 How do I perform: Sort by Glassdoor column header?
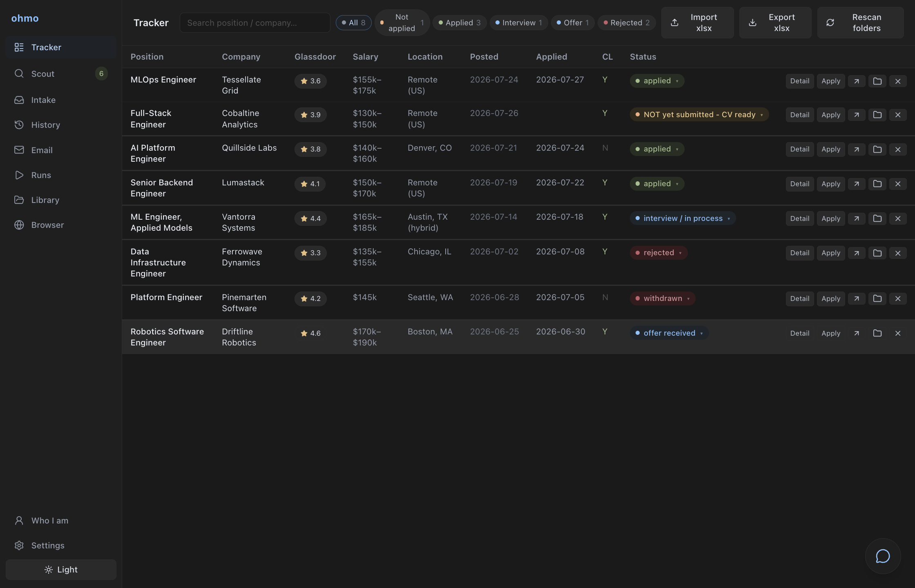point(315,57)
